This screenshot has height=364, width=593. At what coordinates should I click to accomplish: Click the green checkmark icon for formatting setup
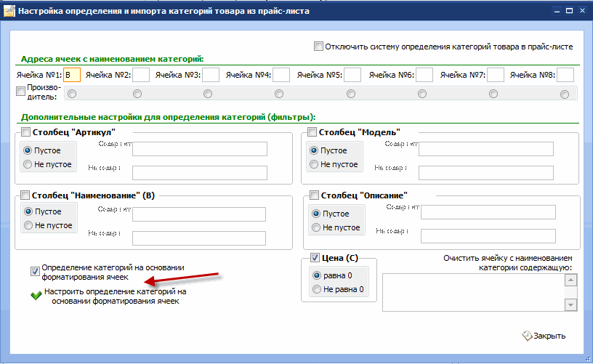click(36, 296)
